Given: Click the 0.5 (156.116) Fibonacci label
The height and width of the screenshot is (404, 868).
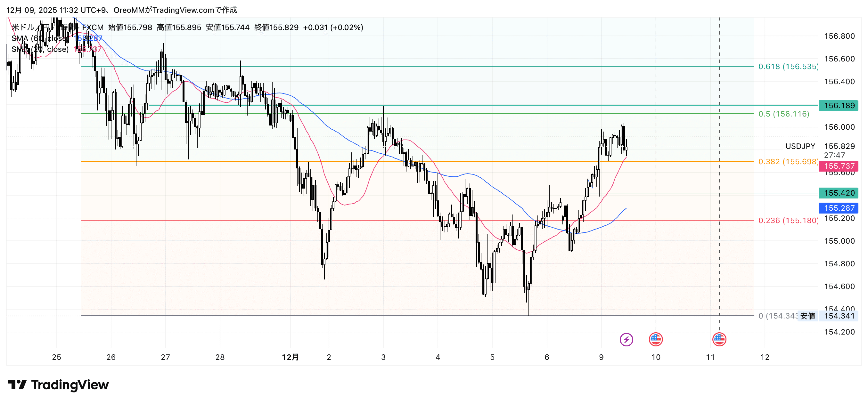Looking at the screenshot, I should coord(783,114).
